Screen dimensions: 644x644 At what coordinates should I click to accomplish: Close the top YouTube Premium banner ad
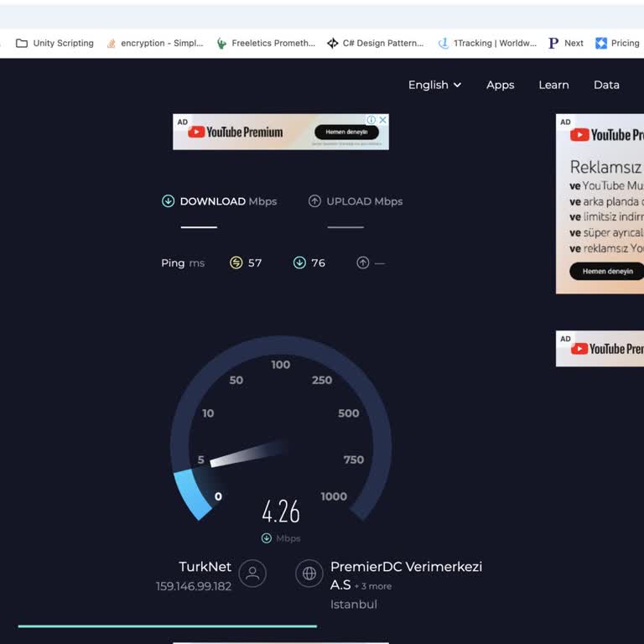point(383,120)
